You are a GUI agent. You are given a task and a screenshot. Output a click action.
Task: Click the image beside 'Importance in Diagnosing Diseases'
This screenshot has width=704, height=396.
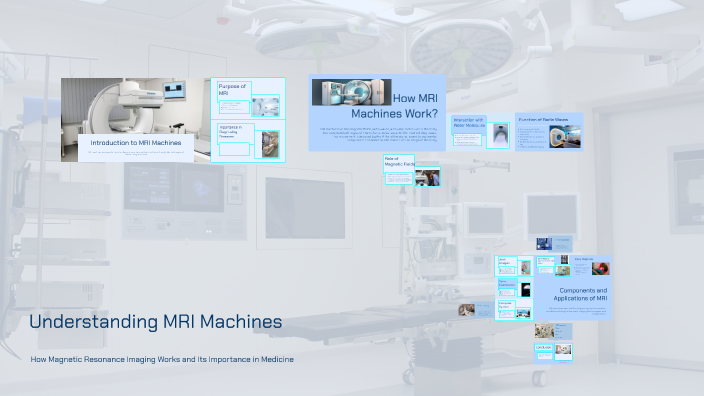click(270, 144)
